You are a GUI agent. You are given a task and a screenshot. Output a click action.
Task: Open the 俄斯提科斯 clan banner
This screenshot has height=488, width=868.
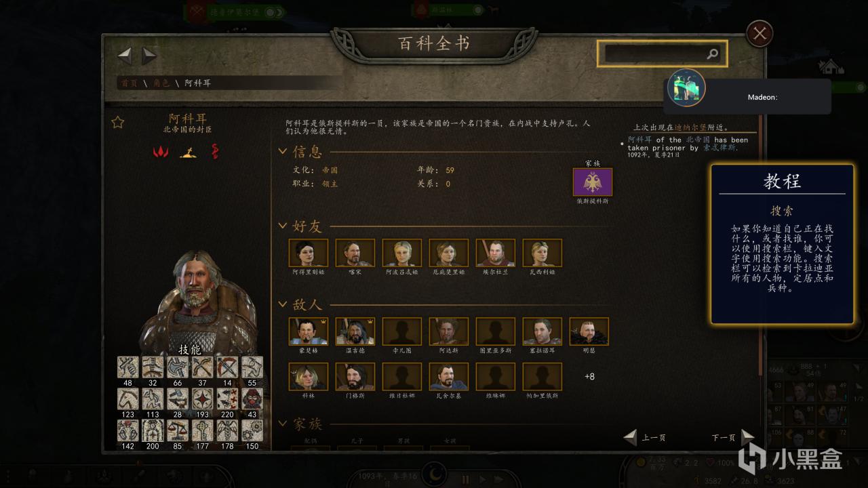pyautogui.click(x=593, y=182)
